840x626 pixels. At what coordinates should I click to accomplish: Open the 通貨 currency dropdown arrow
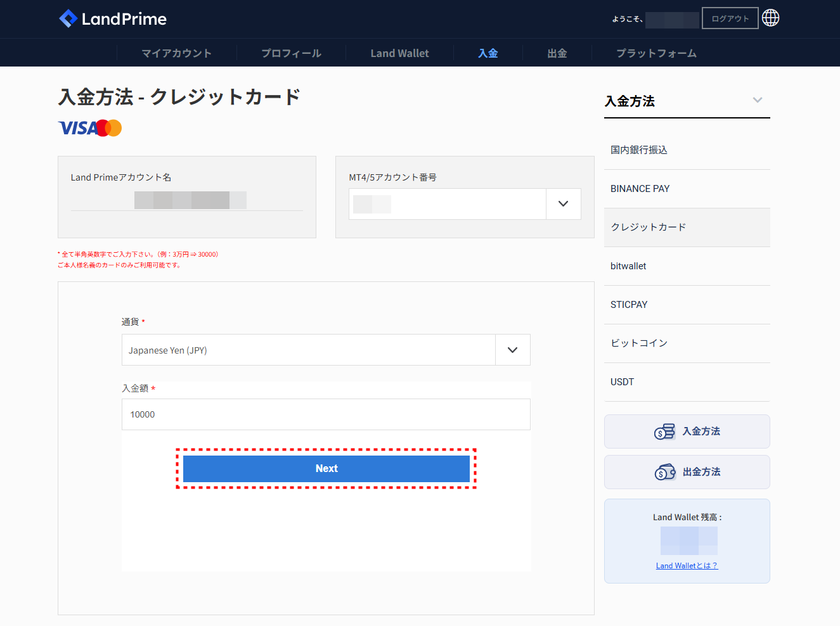512,350
